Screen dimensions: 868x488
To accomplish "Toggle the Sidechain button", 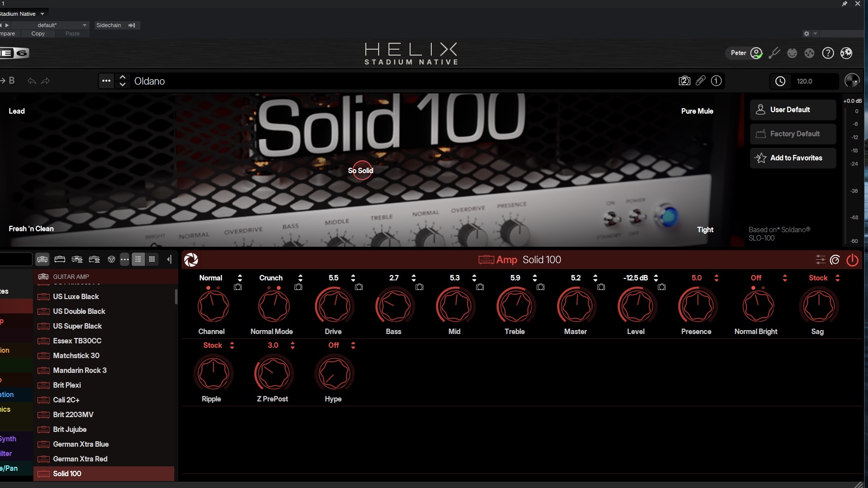I will (x=116, y=25).
